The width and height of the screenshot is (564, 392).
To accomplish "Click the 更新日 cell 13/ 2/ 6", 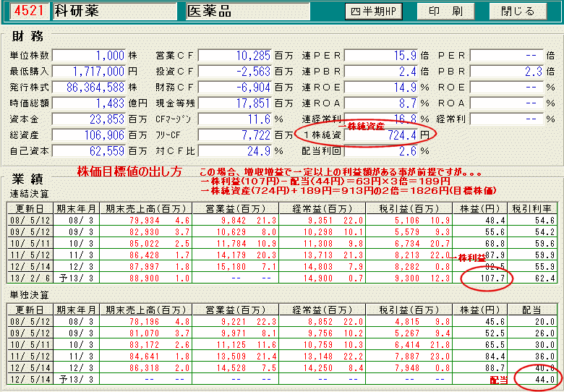I will pyautogui.click(x=30, y=278).
